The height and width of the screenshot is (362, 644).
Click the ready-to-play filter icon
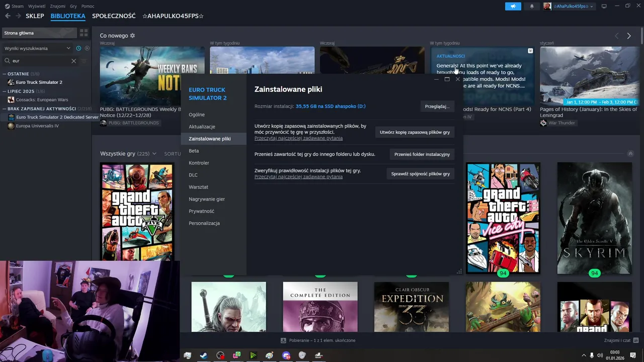point(87,48)
